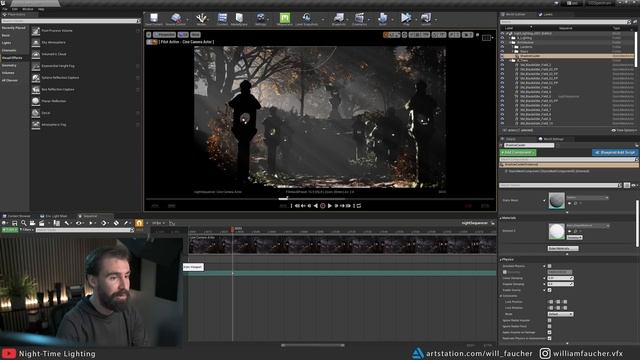Click the Show viewport button
Image resolution: width=640 pixels, height=360 pixels.
coord(196,35)
